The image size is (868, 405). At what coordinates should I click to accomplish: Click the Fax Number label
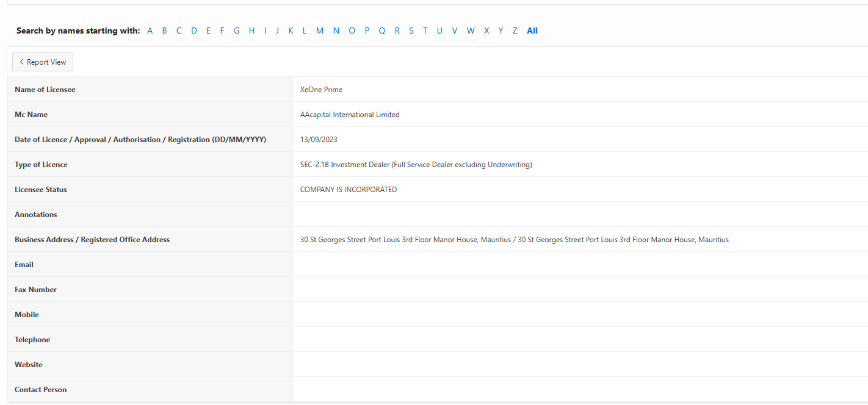pos(35,290)
